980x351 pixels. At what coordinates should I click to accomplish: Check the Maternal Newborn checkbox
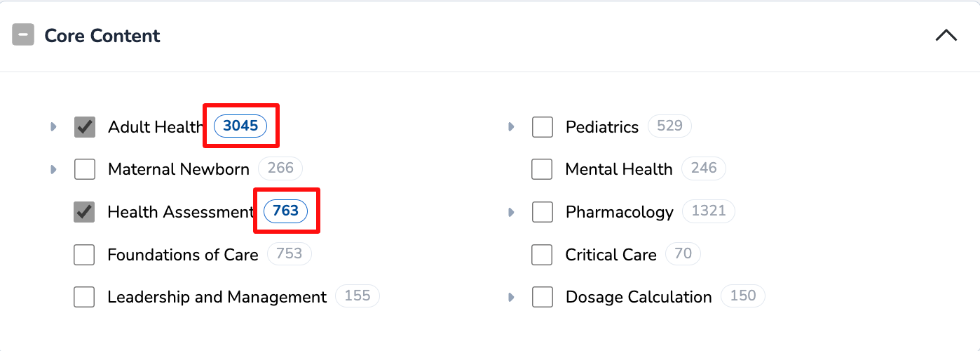tap(85, 169)
